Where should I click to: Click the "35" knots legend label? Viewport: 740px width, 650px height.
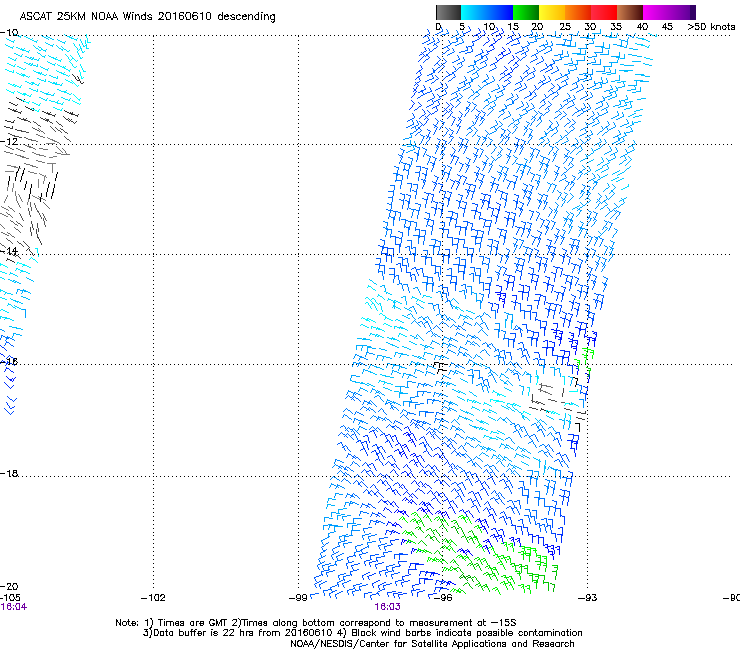click(x=616, y=26)
